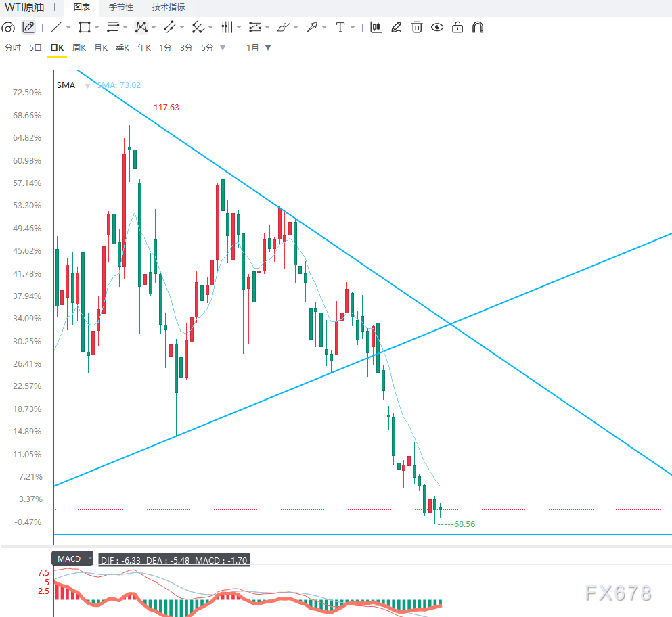Viewport: 672px width, 617px height.
Task: Toggle the lock drawings padlock icon
Action: click(x=457, y=28)
